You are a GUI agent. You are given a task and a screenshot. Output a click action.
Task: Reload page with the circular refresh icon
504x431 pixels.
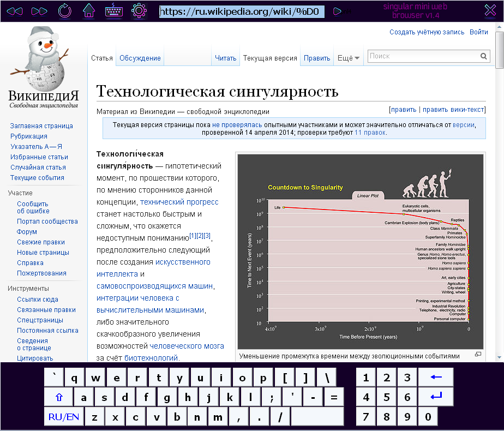(64, 11)
